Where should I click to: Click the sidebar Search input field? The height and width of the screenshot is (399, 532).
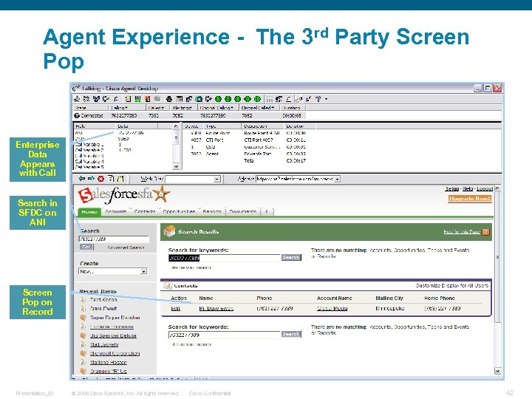pos(114,239)
